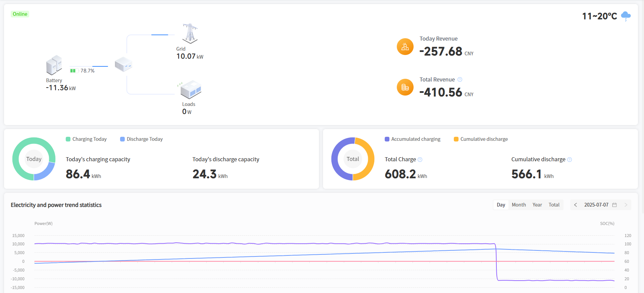Open the date picker showing 2025-07-07
Screen dimensions: 644x293
(x=600, y=205)
